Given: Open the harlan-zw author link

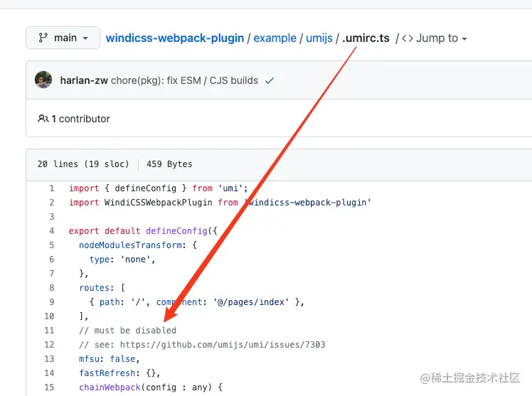Looking at the screenshot, I should [84, 80].
